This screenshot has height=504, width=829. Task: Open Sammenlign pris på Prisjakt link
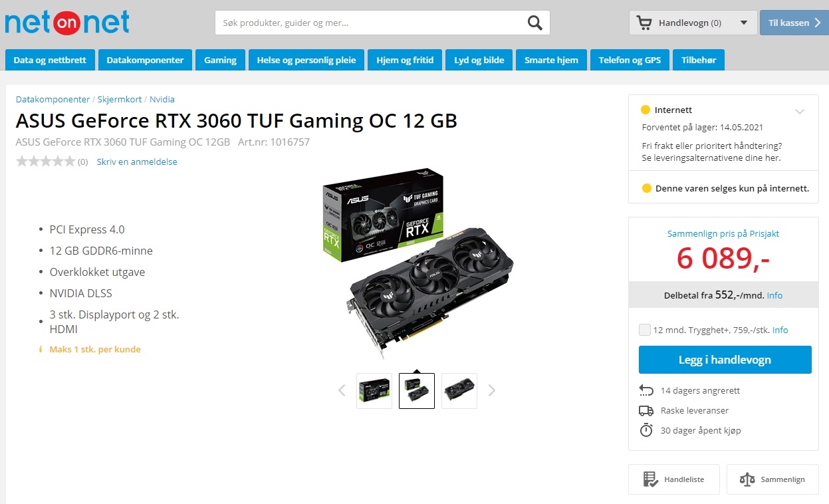pos(723,233)
